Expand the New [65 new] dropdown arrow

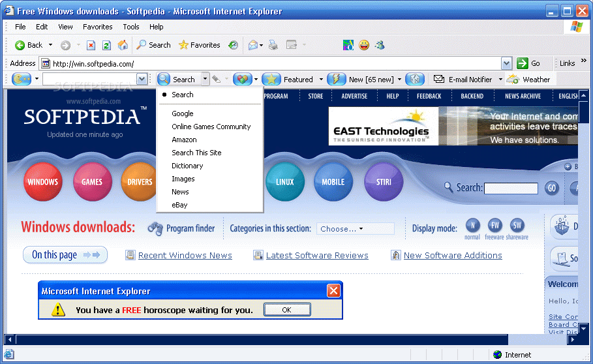point(399,80)
